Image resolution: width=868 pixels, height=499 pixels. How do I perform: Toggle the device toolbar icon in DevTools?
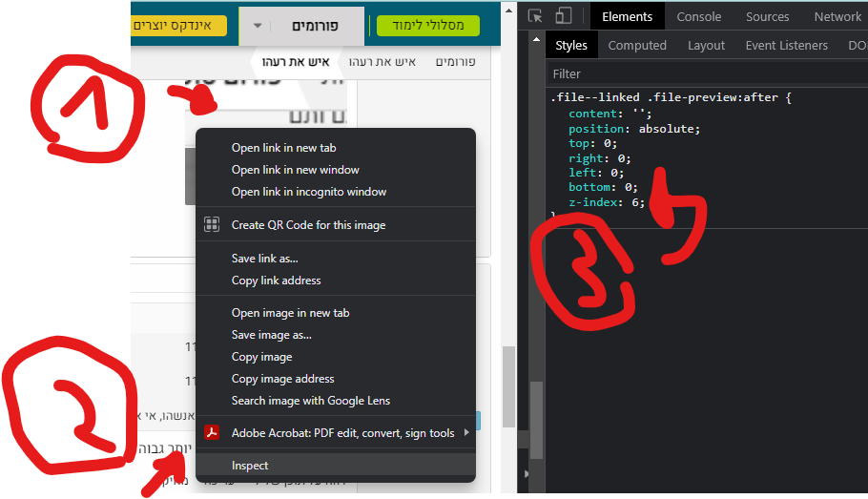(x=563, y=16)
